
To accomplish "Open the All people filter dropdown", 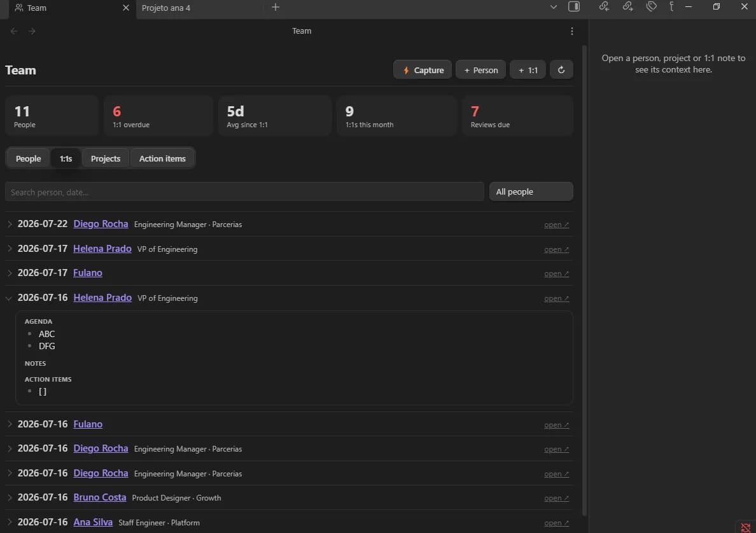I will (531, 192).
